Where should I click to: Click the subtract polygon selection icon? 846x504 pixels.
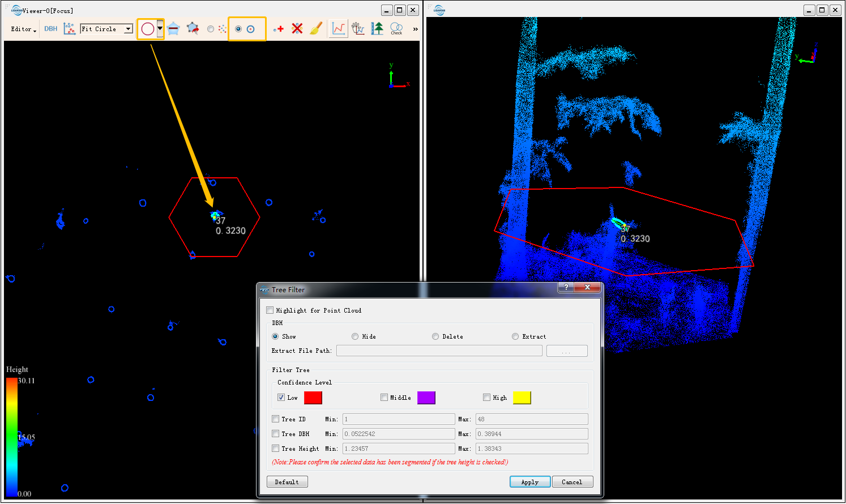click(x=174, y=29)
